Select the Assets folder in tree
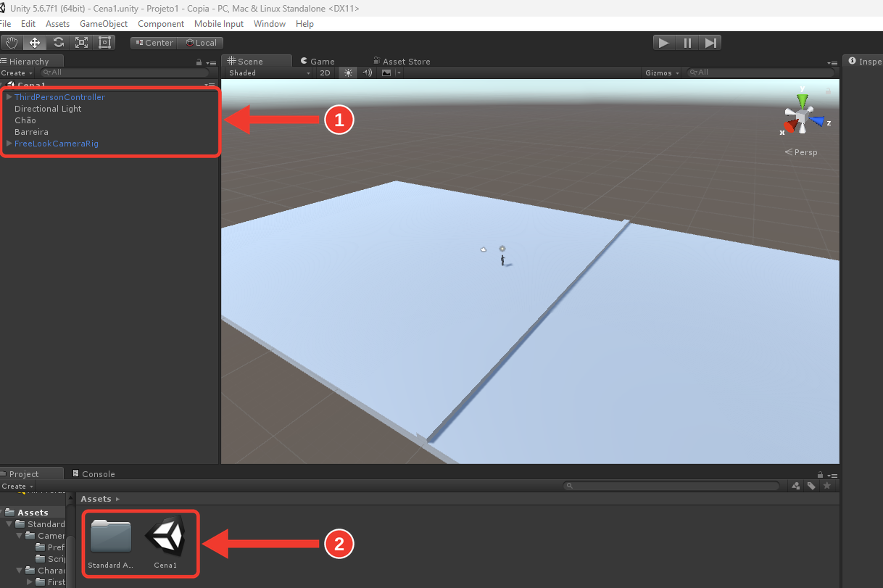The image size is (883, 588). (33, 513)
